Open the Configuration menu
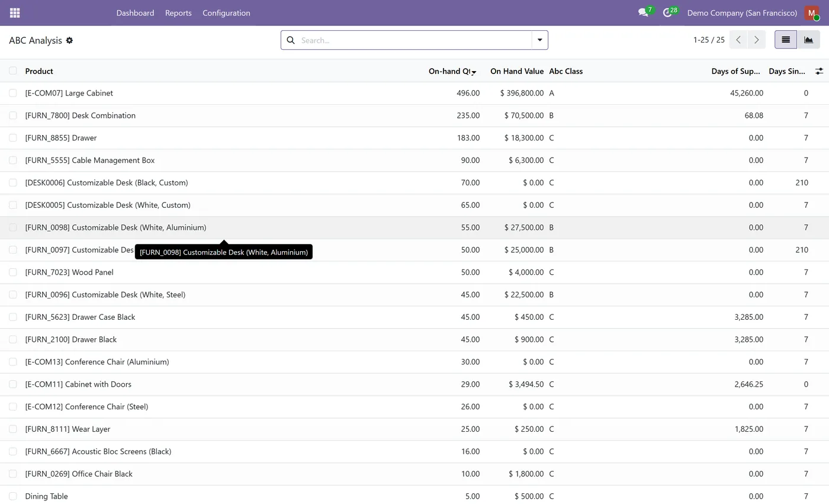829x504 pixels. tap(226, 12)
